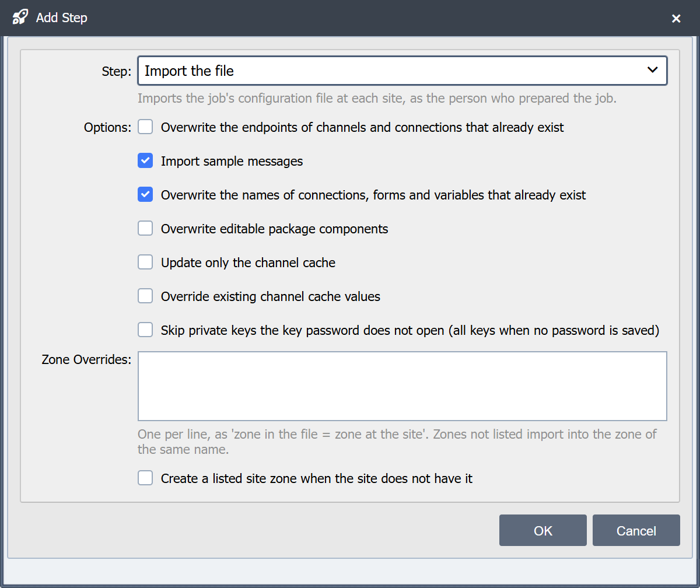This screenshot has height=588, width=700.
Task: Click the Cancel button
Action: click(x=636, y=530)
